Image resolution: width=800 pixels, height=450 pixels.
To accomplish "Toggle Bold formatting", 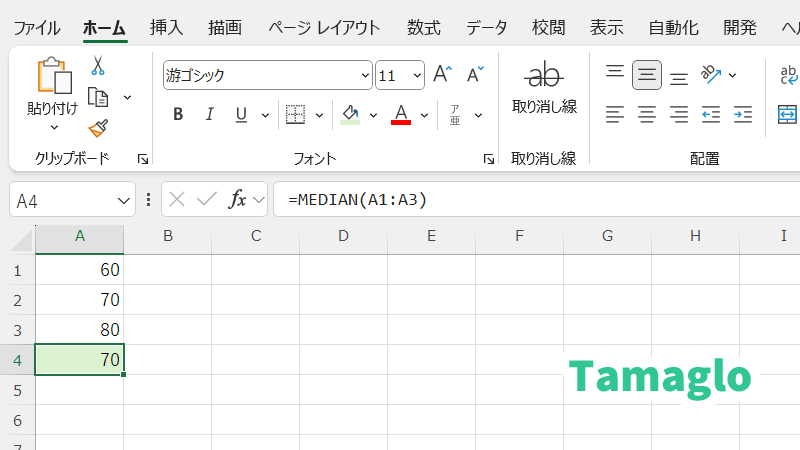I will [178, 114].
